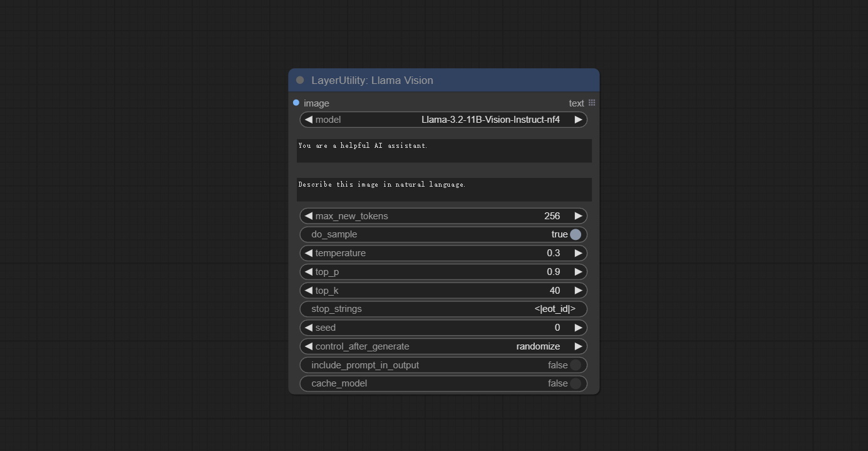This screenshot has height=451, width=868.
Task: Edit the stop_strings field value
Action: [443, 309]
